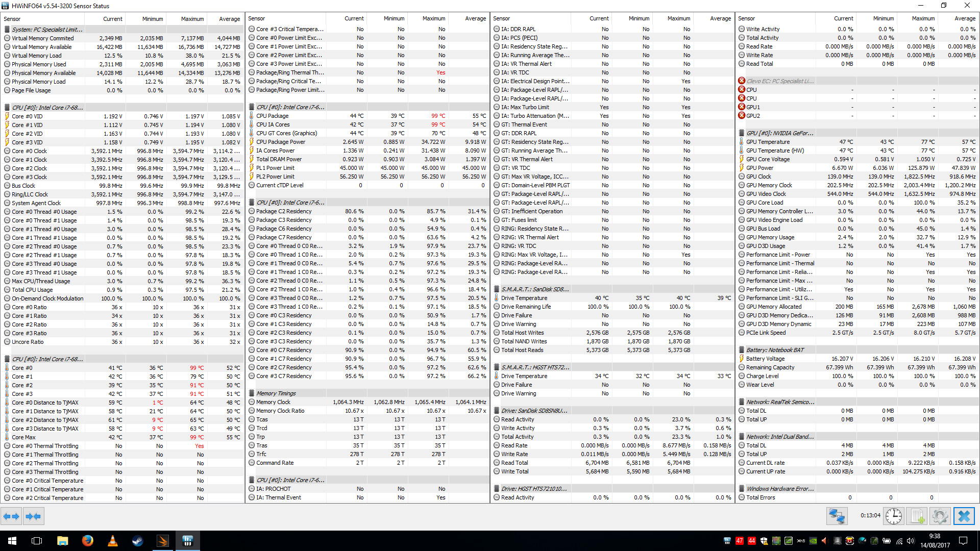Image resolution: width=980 pixels, height=551 pixels.
Task: Launch File Explorer from the taskbar
Action: 62,541
